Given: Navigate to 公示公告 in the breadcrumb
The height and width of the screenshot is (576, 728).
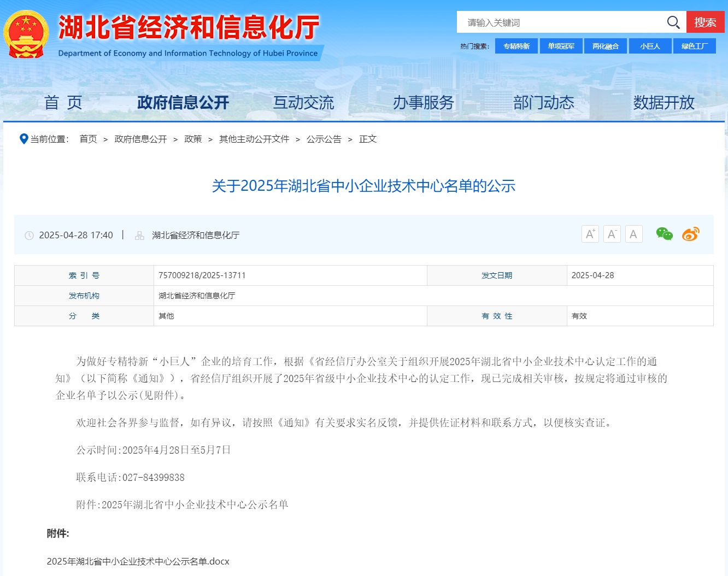Looking at the screenshot, I should click(x=325, y=139).
